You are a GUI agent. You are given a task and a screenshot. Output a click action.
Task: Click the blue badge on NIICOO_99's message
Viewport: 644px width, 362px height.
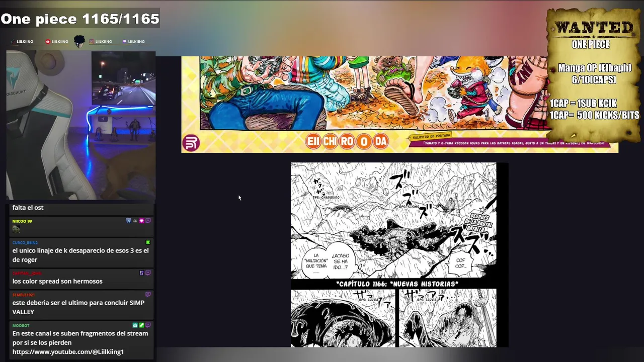[128, 221]
